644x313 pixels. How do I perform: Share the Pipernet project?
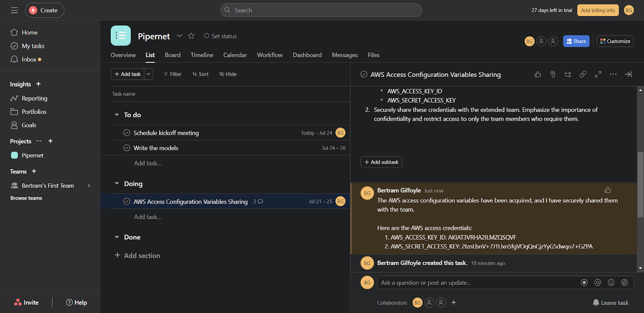point(576,41)
